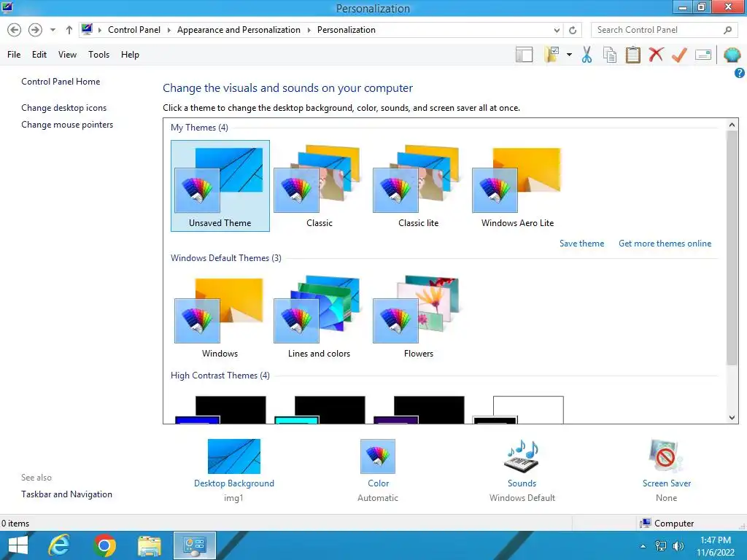Apply the Windows default theme
The width and height of the screenshot is (747, 560).
pos(220,316)
